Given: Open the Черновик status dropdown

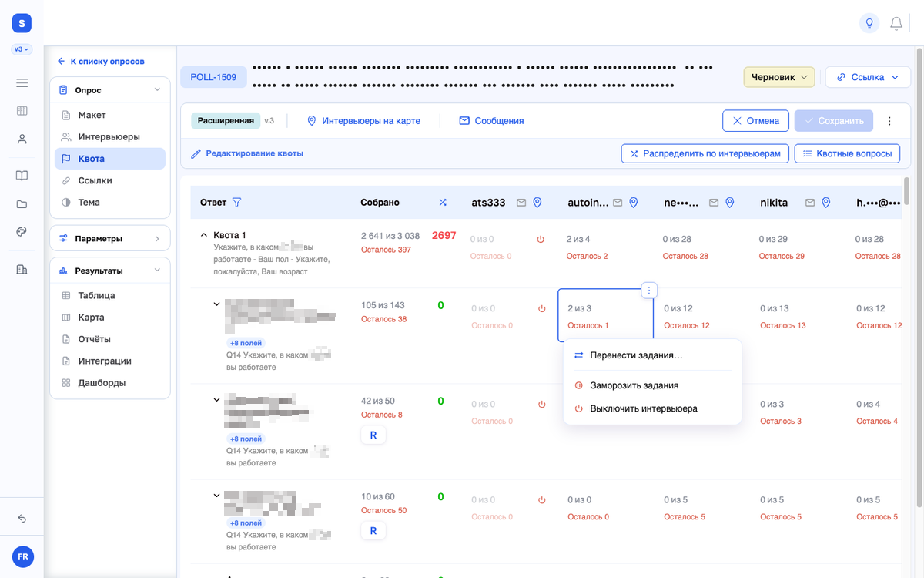Looking at the screenshot, I should [778, 77].
